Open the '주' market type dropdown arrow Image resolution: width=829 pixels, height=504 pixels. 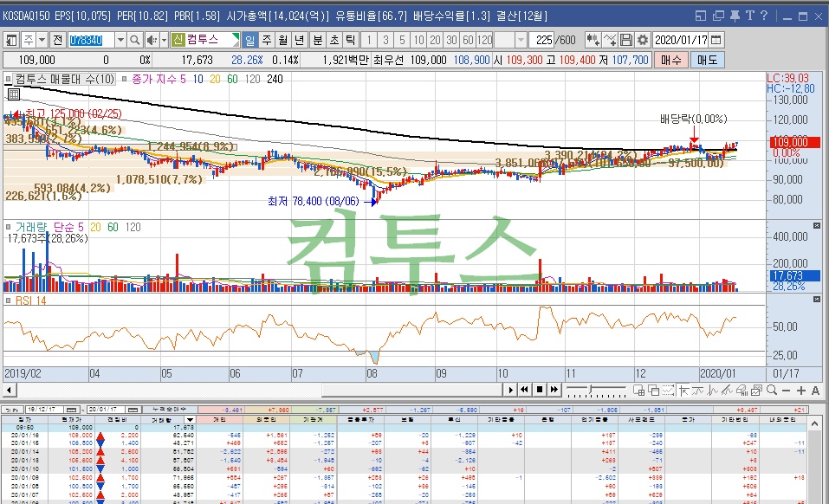(x=42, y=40)
